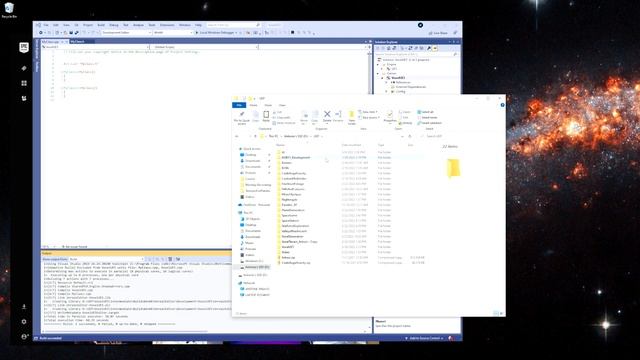This screenshot has height=360, width=640.
Task: Expand References node in Solution Explorer
Action: (387, 82)
